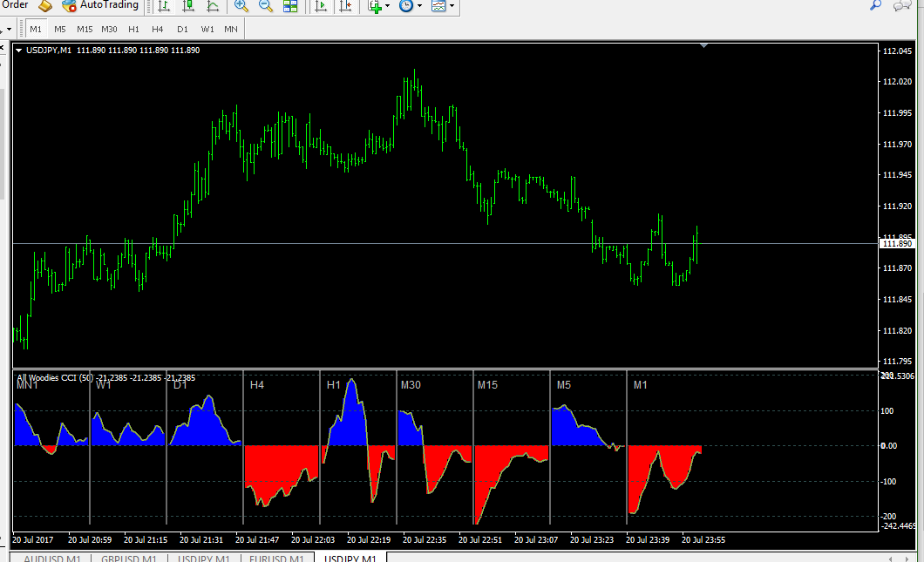The width and height of the screenshot is (924, 562).
Task: Click the add indicators icon
Action: (x=375, y=6)
